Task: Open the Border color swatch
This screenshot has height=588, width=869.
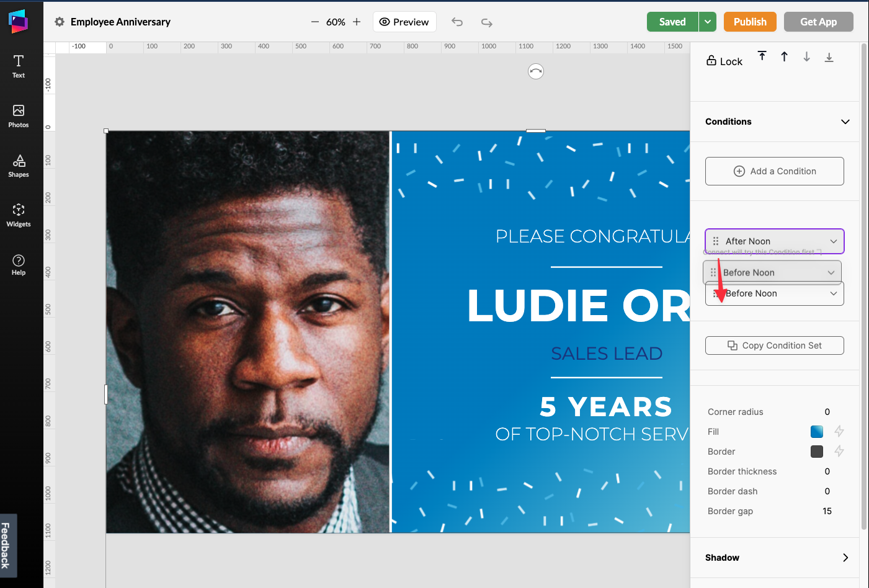Action: click(817, 452)
